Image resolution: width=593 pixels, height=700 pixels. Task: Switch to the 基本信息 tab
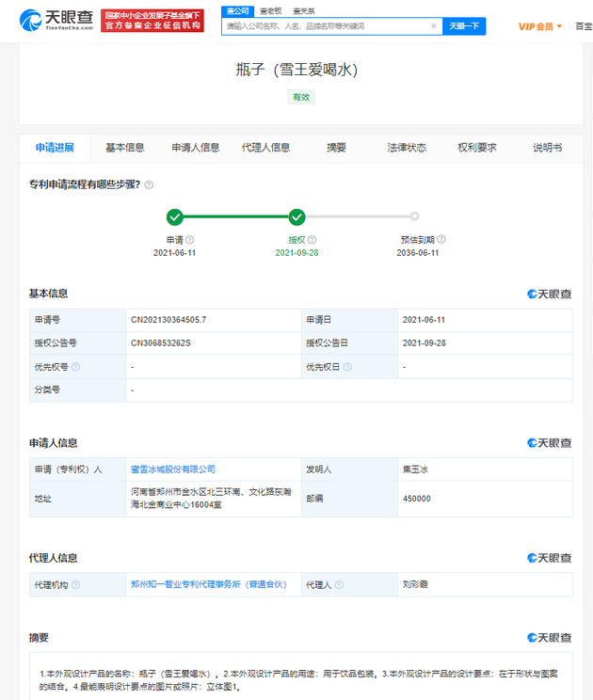[125, 148]
